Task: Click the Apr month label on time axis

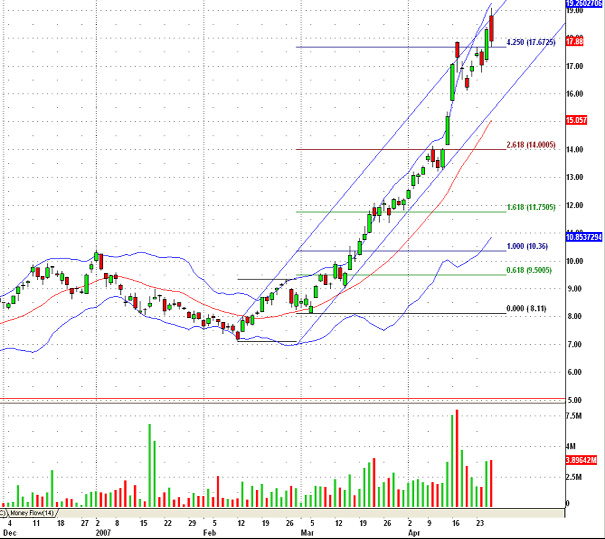Action: [x=414, y=533]
